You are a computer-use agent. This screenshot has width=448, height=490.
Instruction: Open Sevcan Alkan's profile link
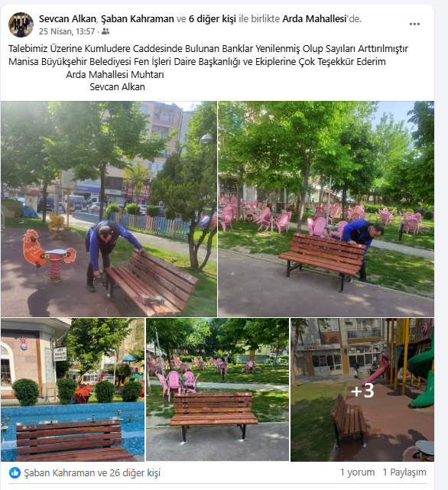click(x=67, y=19)
